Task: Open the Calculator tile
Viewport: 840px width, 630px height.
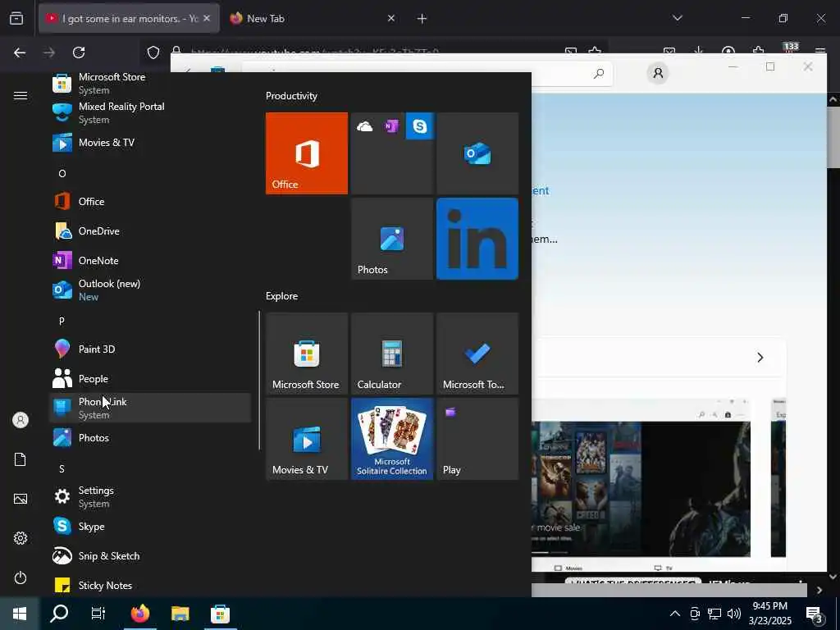Action: (392, 354)
